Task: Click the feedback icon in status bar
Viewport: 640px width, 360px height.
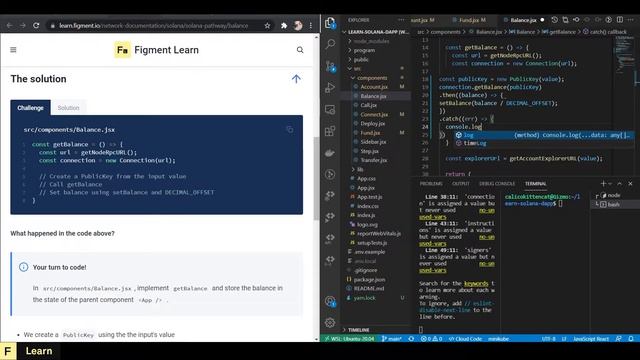Action: [619, 339]
